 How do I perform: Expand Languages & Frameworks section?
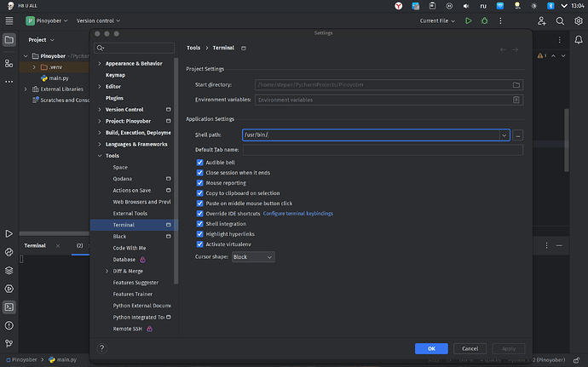(x=100, y=144)
